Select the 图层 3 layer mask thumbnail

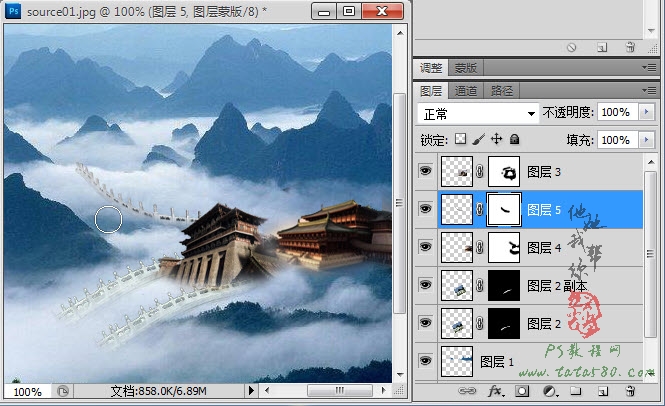(x=504, y=171)
